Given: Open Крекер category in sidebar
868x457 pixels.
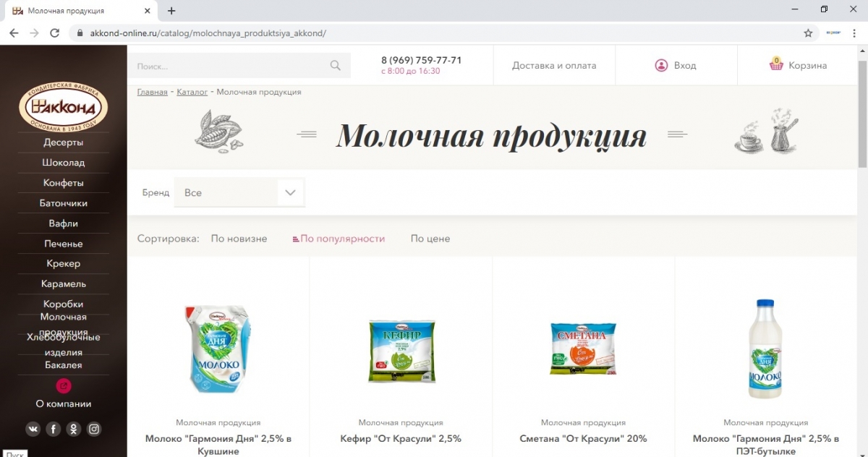Looking at the screenshot, I should coord(64,264).
